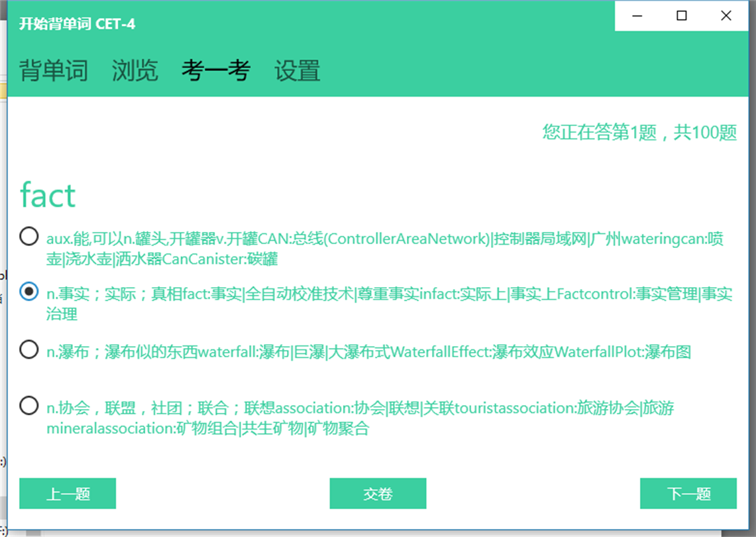This screenshot has height=537, width=756.
Task: Go to previous question with 上一题
Action: (x=68, y=493)
